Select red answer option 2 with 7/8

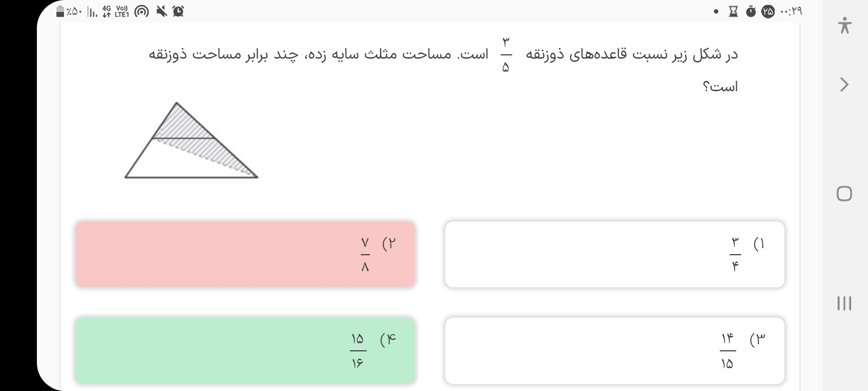click(x=245, y=254)
